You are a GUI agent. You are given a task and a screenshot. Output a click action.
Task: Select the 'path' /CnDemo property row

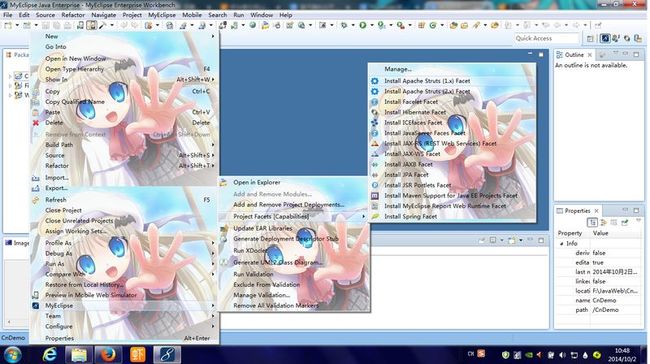pyautogui.click(x=599, y=310)
